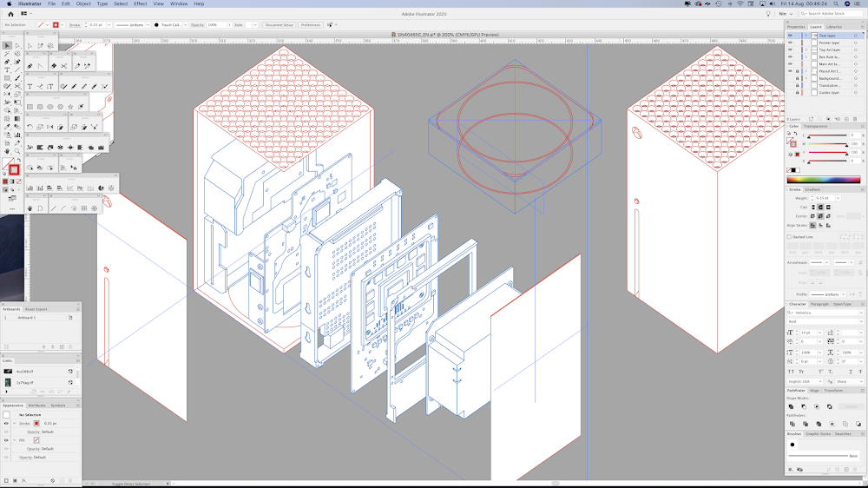The height and width of the screenshot is (488, 868).
Task: Open the stroke Weight dropdown in Stroke panel
Action: point(838,198)
